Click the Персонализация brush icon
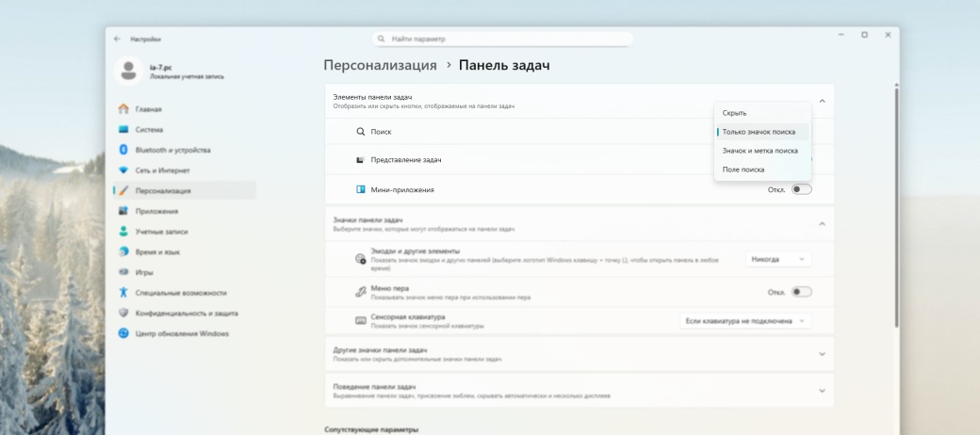The width and height of the screenshot is (980, 435). pos(123,191)
